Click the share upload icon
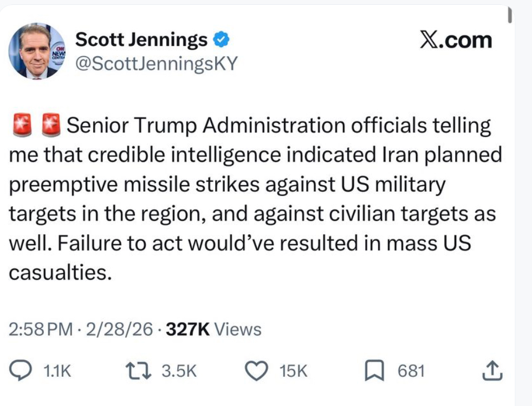Image resolution: width=532 pixels, height=406 pixels. coord(491,371)
